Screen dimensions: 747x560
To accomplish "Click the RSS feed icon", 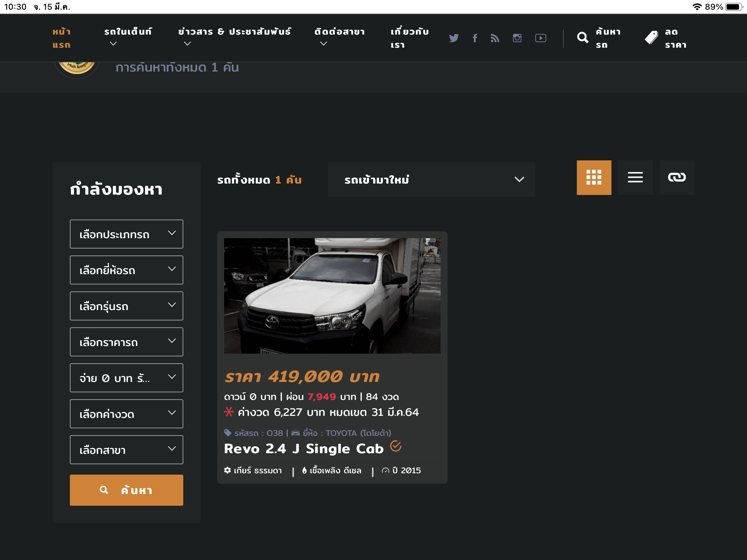I will pyautogui.click(x=495, y=38).
